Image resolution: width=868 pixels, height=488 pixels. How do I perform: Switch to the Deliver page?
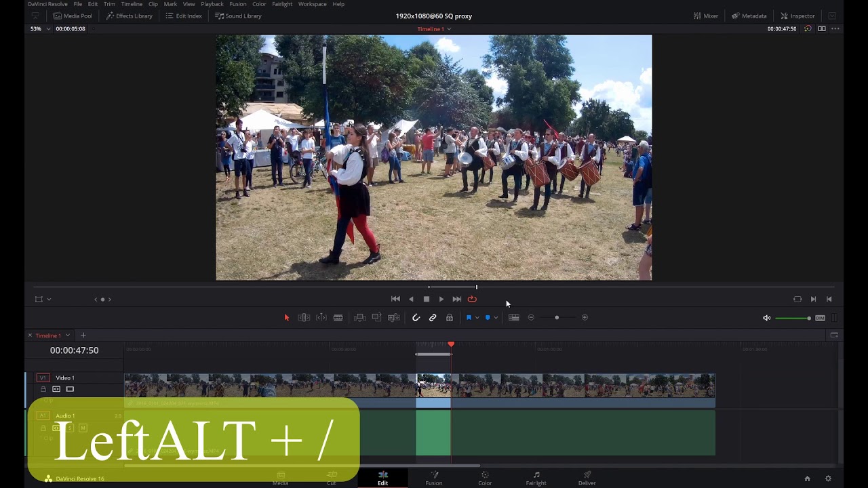point(587,479)
